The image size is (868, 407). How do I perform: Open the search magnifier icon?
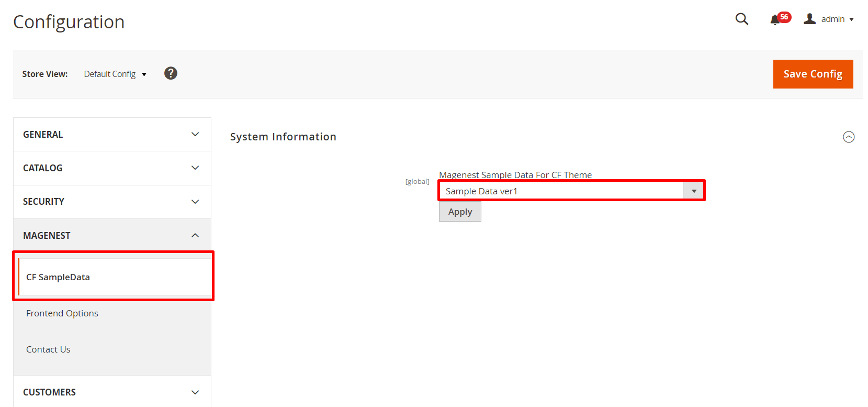pos(741,19)
